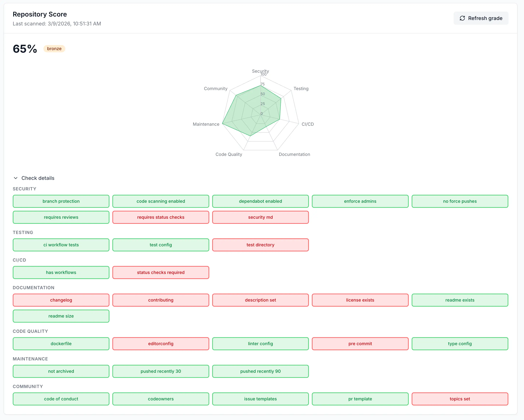This screenshot has width=524, height=420.
Task: Click the license exists badge
Action: (x=360, y=300)
